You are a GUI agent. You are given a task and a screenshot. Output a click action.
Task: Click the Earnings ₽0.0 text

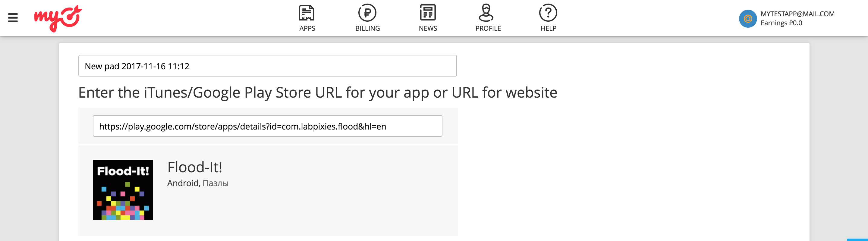tap(781, 23)
